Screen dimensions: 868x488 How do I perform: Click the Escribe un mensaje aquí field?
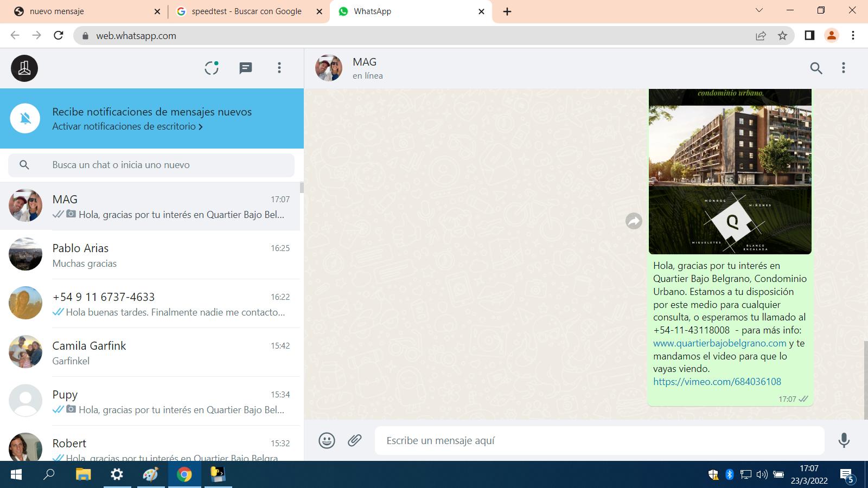tap(599, 440)
